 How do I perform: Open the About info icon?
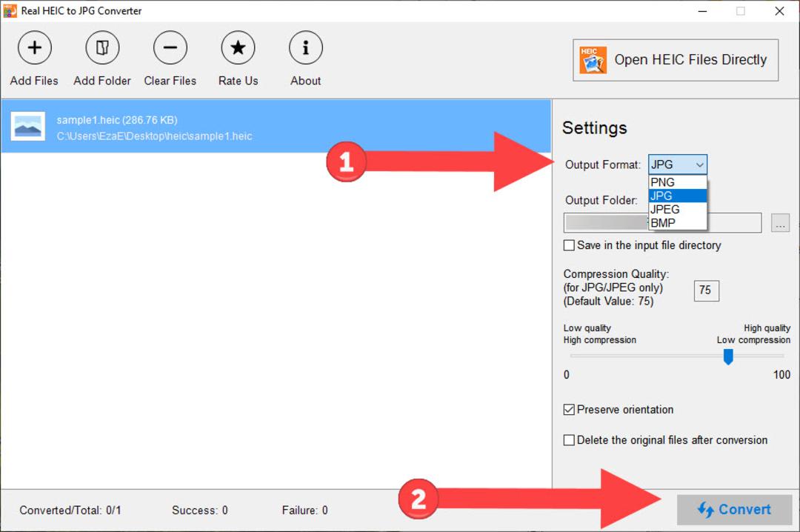click(306, 48)
